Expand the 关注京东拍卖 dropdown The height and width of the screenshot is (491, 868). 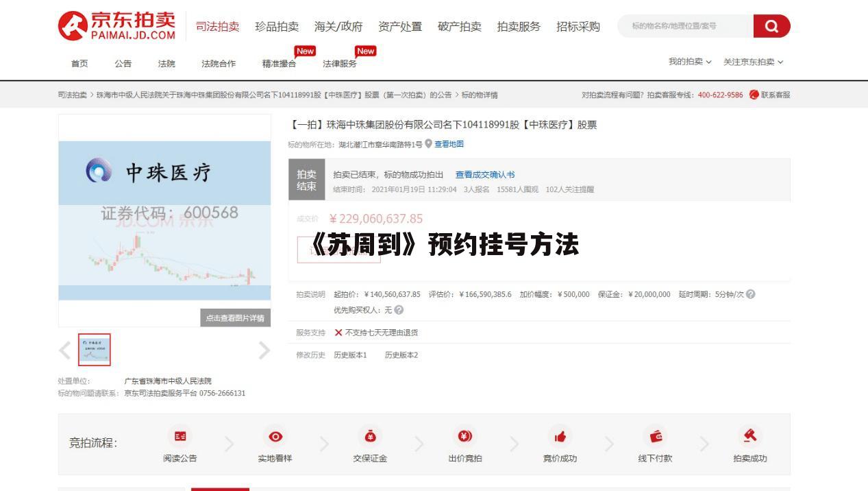coord(753,62)
